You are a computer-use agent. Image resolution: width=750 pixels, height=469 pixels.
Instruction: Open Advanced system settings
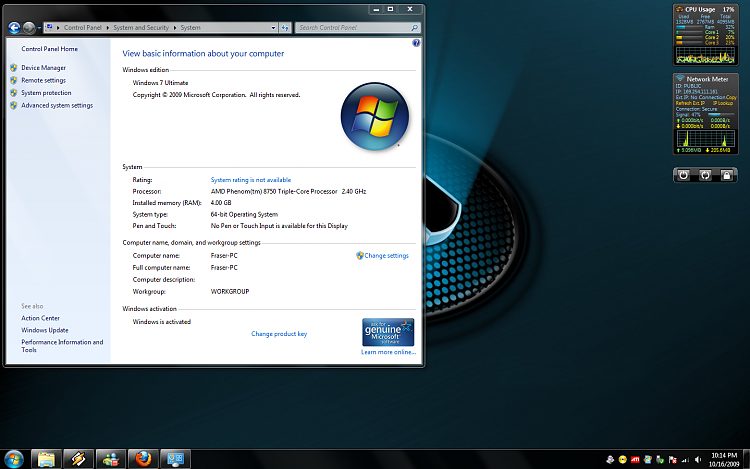pos(57,105)
